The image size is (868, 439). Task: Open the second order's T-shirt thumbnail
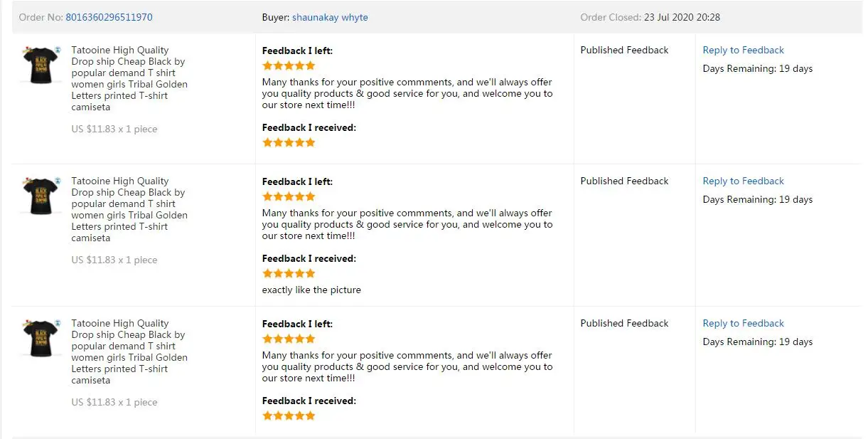40,196
